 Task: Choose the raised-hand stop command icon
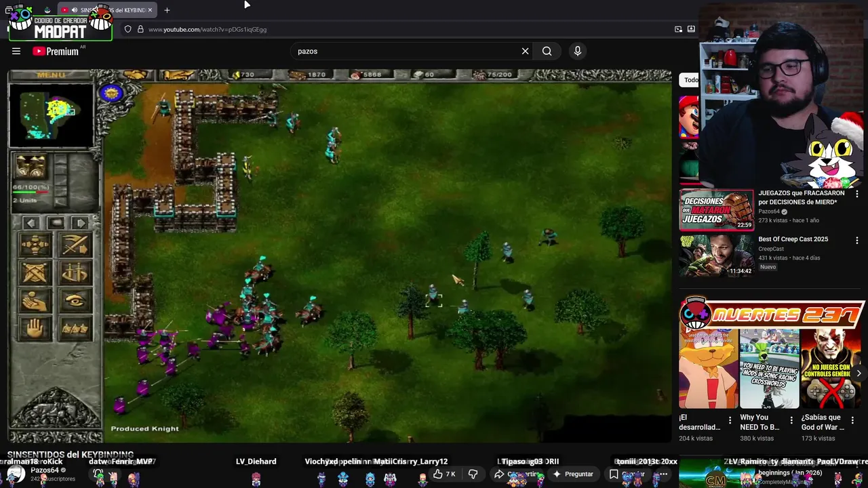coord(35,329)
